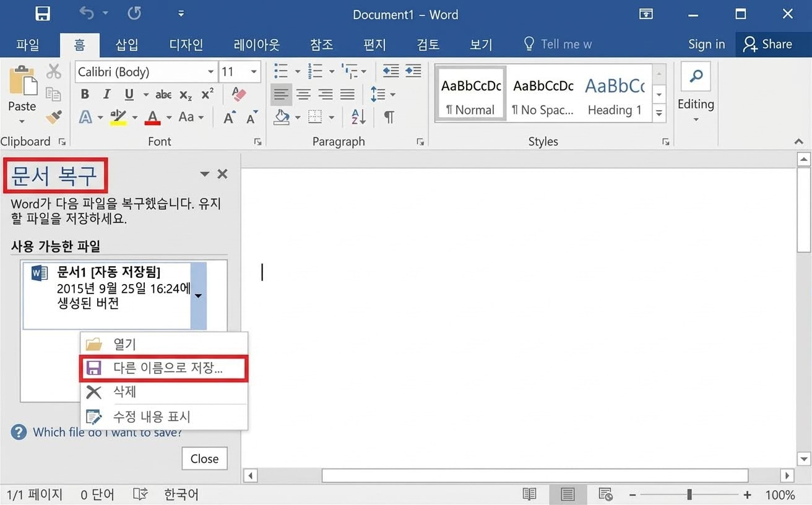This screenshot has height=505, width=812.
Task: Click the Close button in the recovery pane
Action: point(204,458)
